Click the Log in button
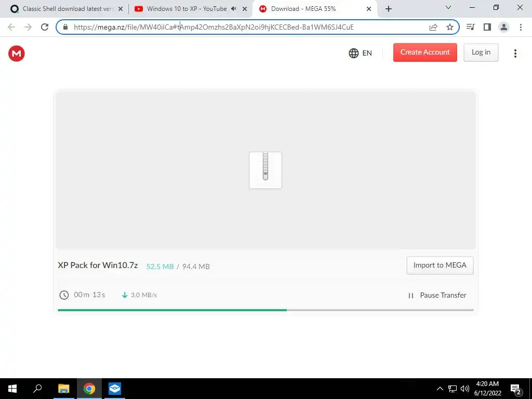Screen dimensions: 532x399 (481, 52)
